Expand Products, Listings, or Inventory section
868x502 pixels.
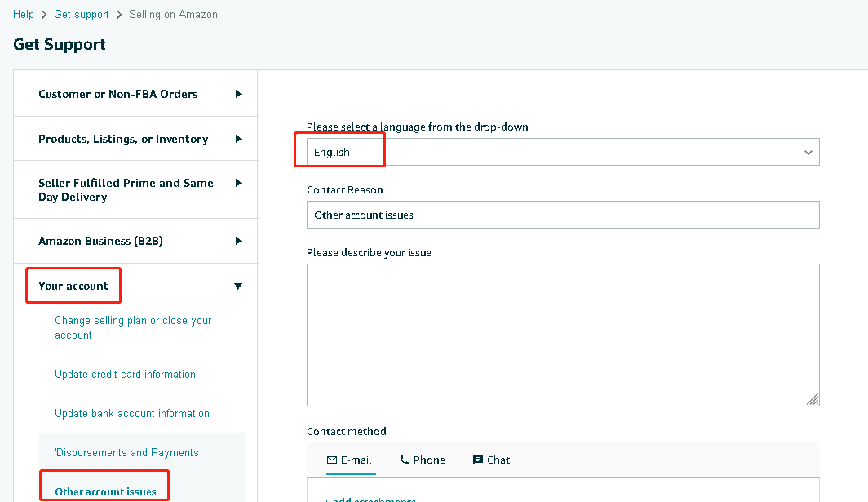135,139
